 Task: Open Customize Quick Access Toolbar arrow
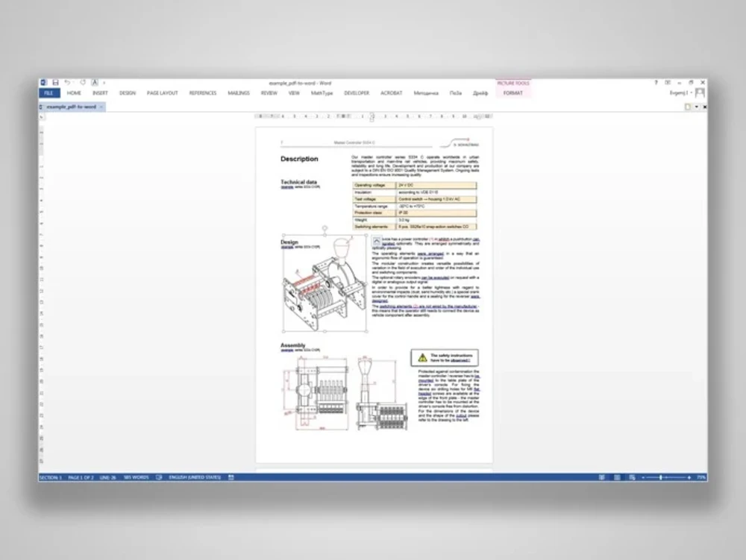(x=104, y=84)
